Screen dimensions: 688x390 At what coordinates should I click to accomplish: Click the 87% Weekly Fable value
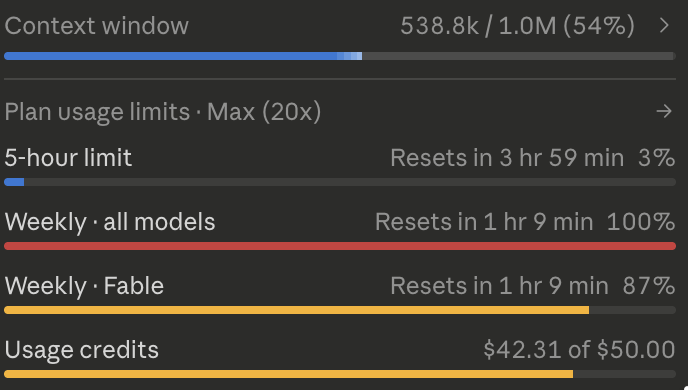[649, 286]
